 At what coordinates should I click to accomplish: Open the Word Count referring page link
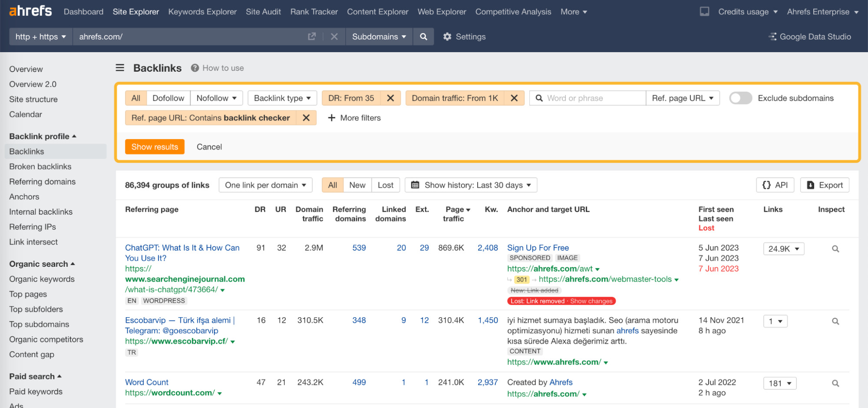coord(146,382)
